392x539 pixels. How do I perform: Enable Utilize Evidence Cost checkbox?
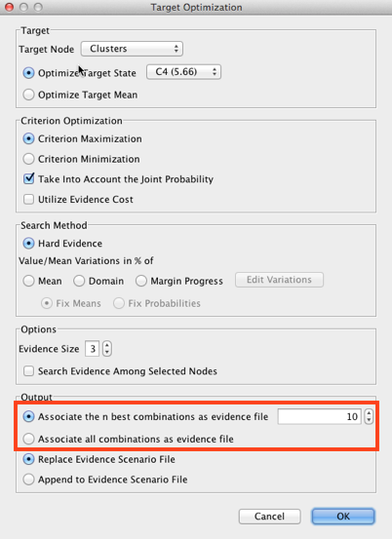click(28, 200)
